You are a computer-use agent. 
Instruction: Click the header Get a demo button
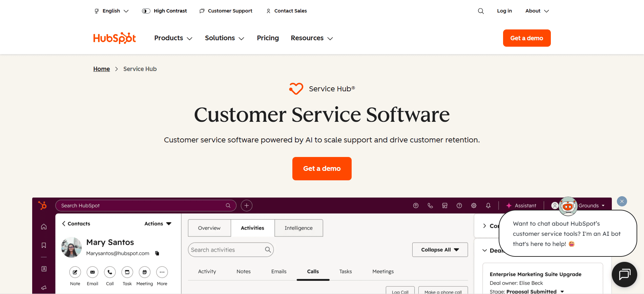[x=527, y=38]
